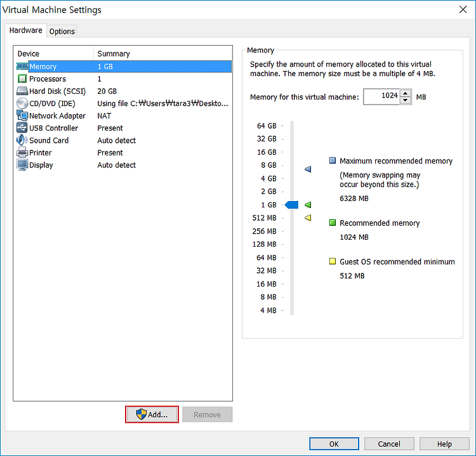Click the Printer device icon
Viewport: 476px width, 456px height.
(22, 152)
